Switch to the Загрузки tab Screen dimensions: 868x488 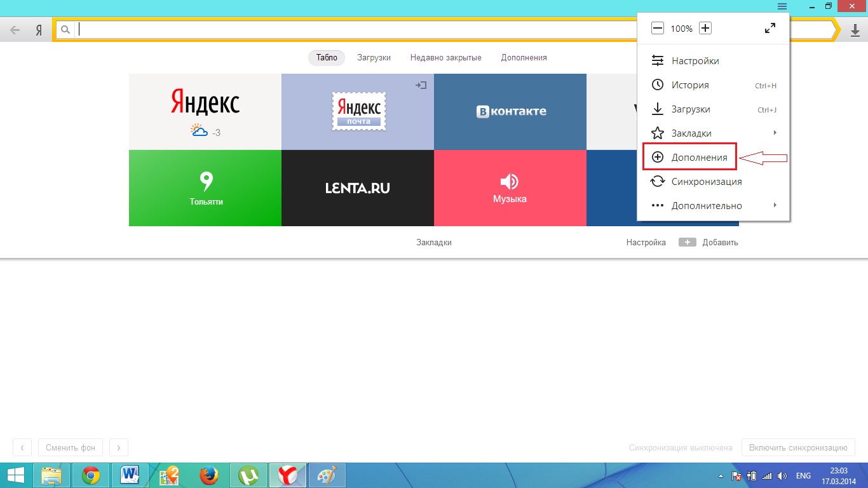click(374, 58)
